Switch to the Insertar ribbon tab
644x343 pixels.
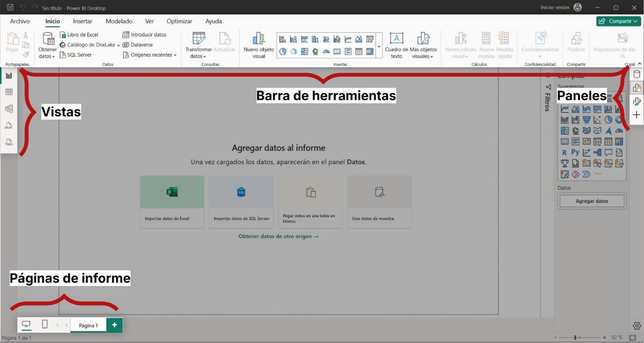click(83, 22)
